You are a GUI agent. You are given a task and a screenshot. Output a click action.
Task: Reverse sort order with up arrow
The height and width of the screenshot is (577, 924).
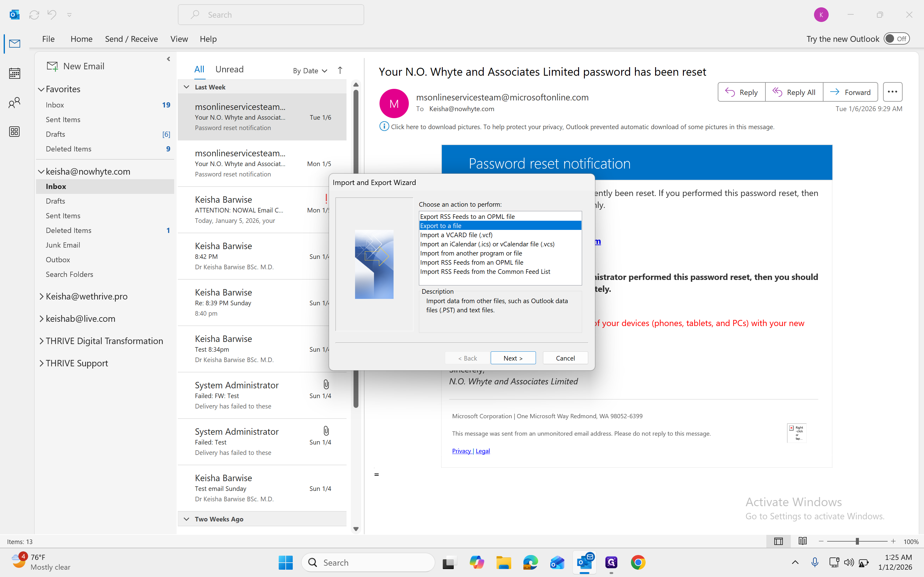pyautogui.click(x=340, y=70)
